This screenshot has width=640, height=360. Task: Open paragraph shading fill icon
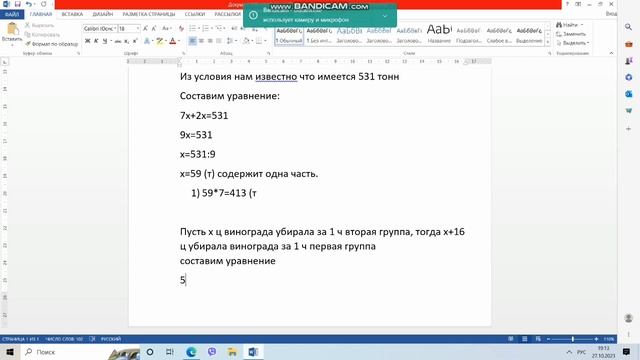[246, 41]
